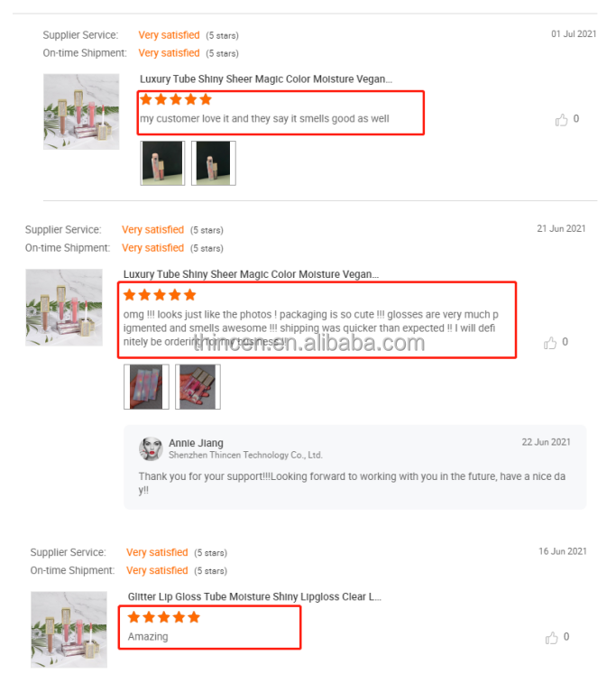Viewport: 616px width, 683px height.
Task: Click the Annie Jiang name in the reply
Action: pyautogui.click(x=196, y=443)
